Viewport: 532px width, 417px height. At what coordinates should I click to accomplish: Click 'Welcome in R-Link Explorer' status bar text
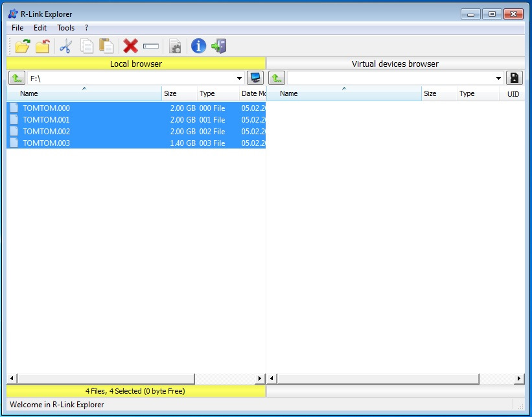pyautogui.click(x=56, y=405)
